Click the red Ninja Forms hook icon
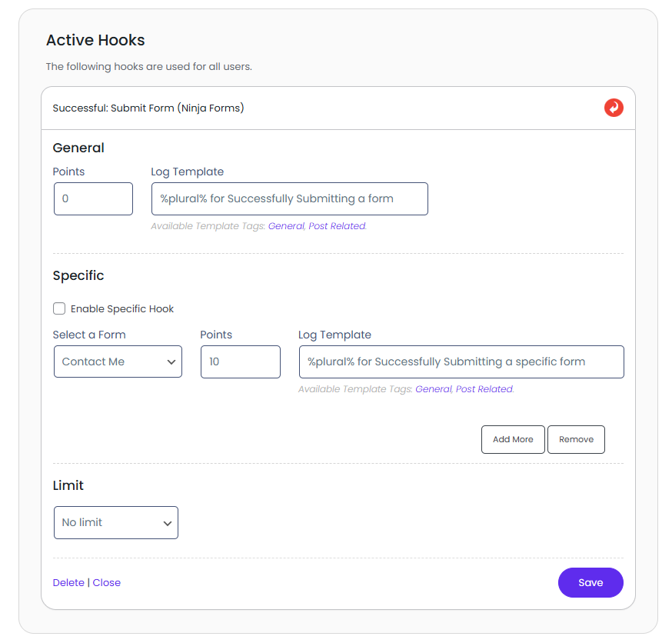The width and height of the screenshot is (672, 643). click(614, 108)
